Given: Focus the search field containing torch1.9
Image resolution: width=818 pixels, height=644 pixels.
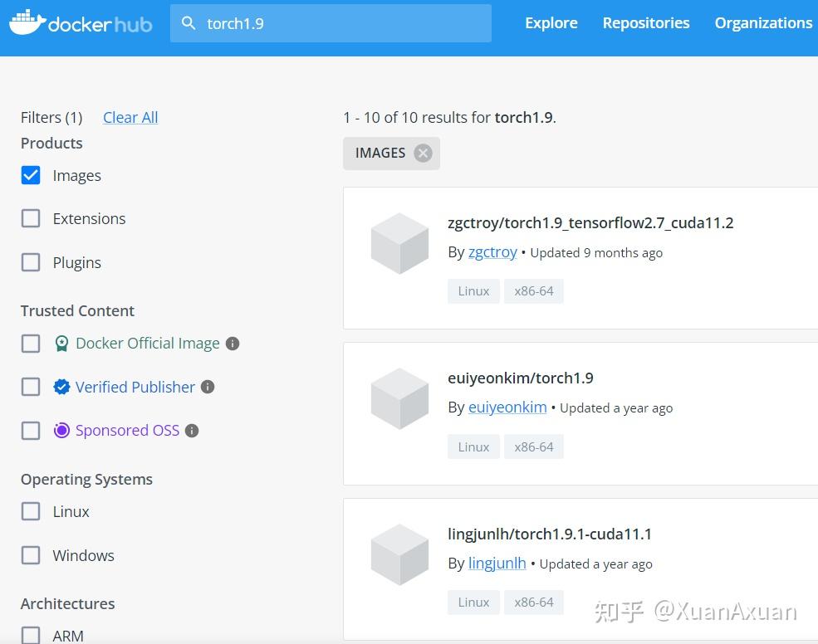Looking at the screenshot, I should (331, 23).
